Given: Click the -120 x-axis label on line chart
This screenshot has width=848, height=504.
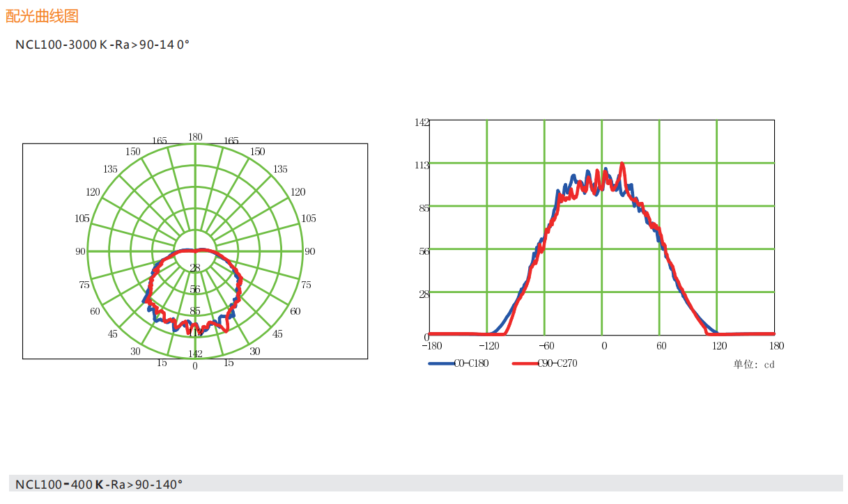Looking at the screenshot, I should pos(489,346).
